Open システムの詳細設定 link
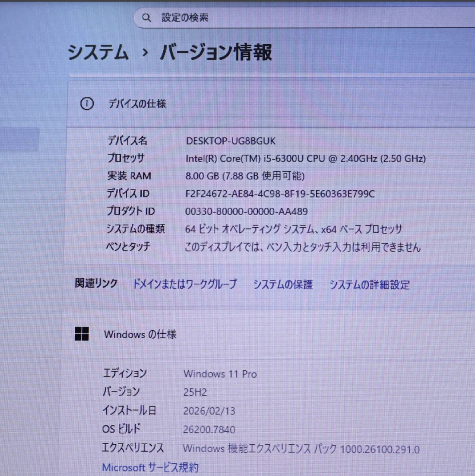475x476 pixels. pyautogui.click(x=369, y=285)
